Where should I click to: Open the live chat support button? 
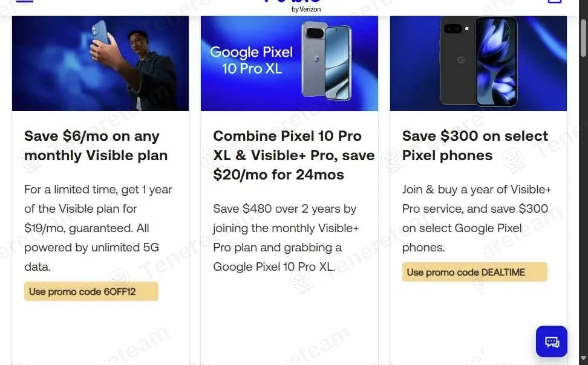pos(552,341)
